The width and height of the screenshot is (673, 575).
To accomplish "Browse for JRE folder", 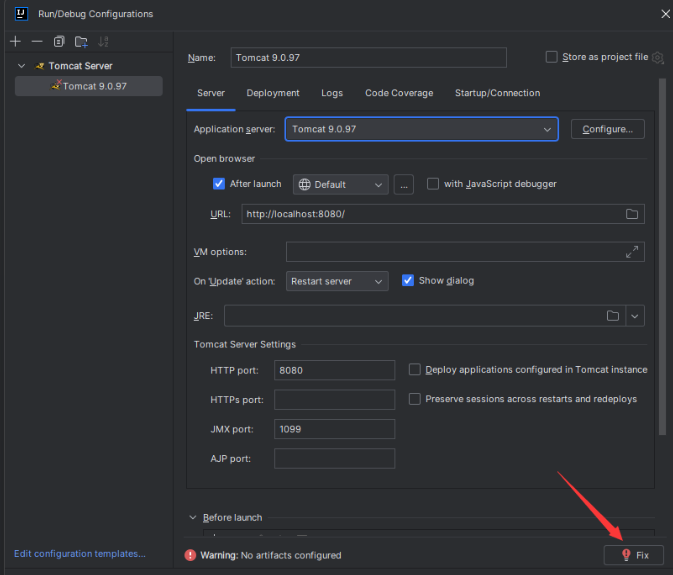I will click(613, 316).
